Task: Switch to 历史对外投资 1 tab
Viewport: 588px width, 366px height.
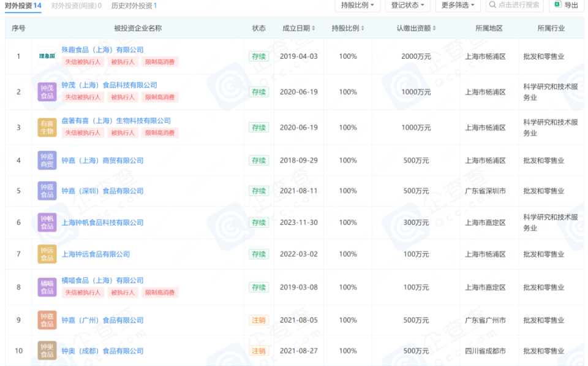Action: pyautogui.click(x=134, y=6)
